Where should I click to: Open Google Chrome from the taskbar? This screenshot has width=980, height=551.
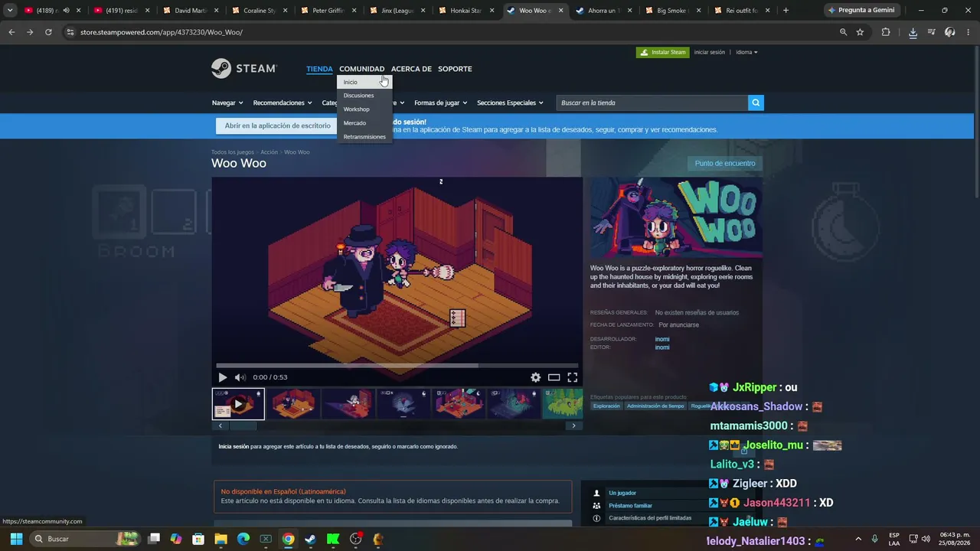(288, 539)
